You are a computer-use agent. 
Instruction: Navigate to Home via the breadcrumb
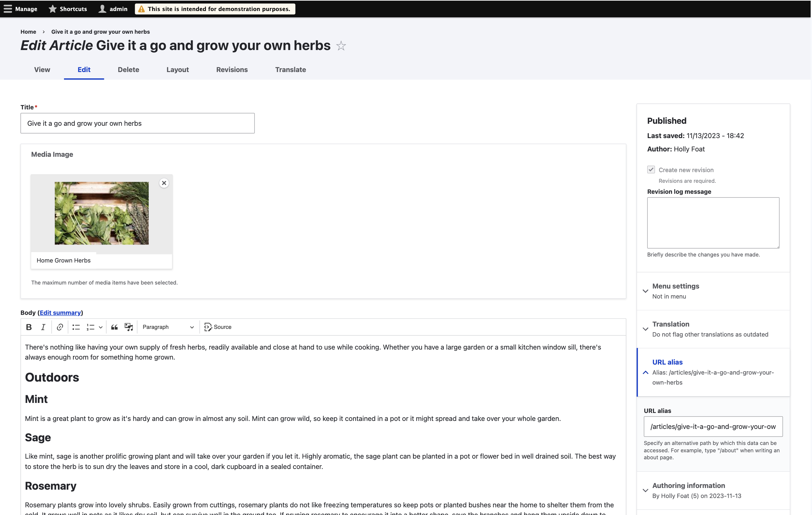28,31
